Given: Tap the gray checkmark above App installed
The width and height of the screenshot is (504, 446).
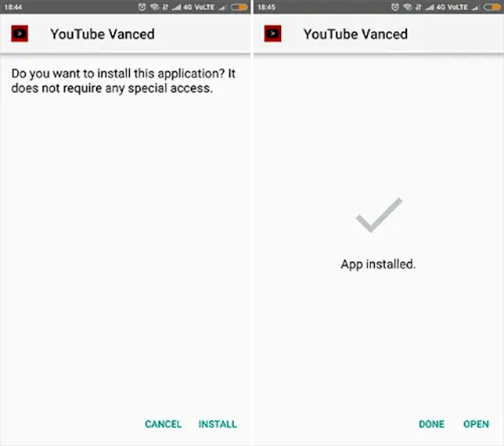Looking at the screenshot, I should 379,215.
